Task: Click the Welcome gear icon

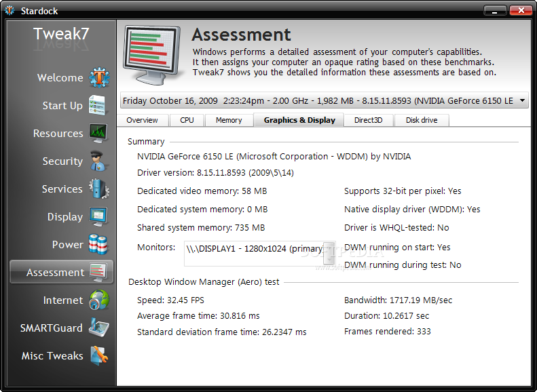Action: pyautogui.click(x=99, y=77)
